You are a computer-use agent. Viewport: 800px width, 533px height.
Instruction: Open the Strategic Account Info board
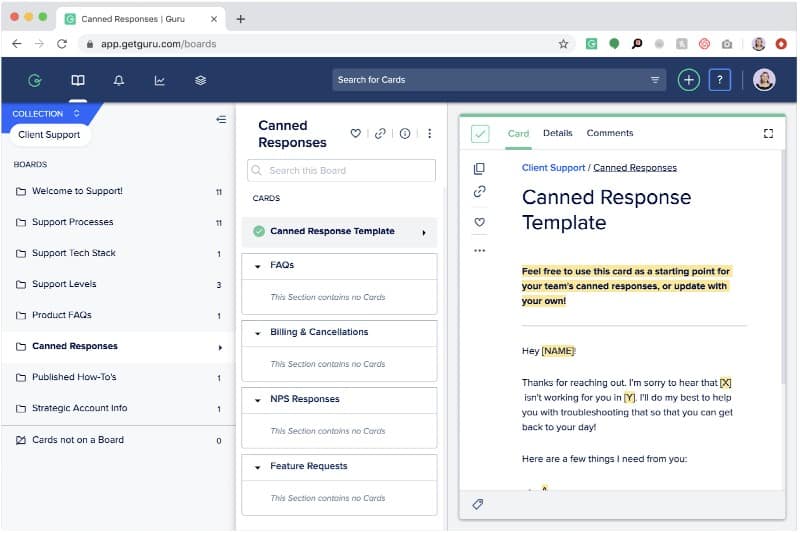[118, 409]
